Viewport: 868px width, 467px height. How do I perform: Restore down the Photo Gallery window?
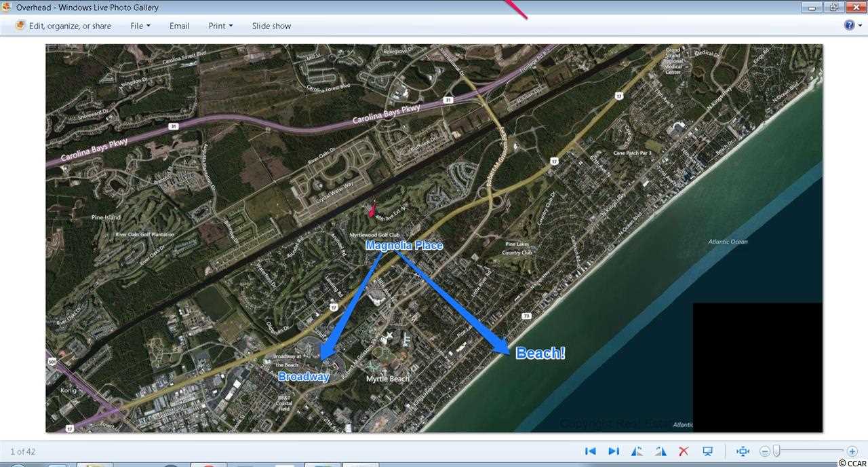coord(833,7)
